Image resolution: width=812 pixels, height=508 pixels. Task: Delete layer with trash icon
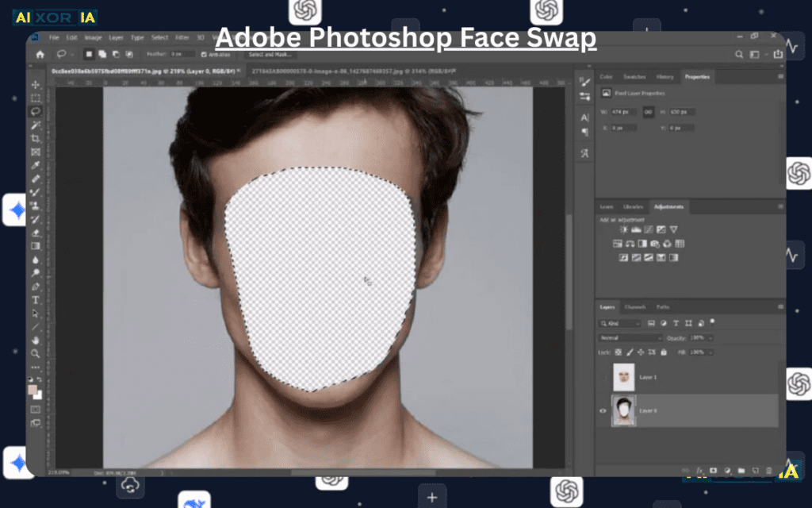click(769, 470)
